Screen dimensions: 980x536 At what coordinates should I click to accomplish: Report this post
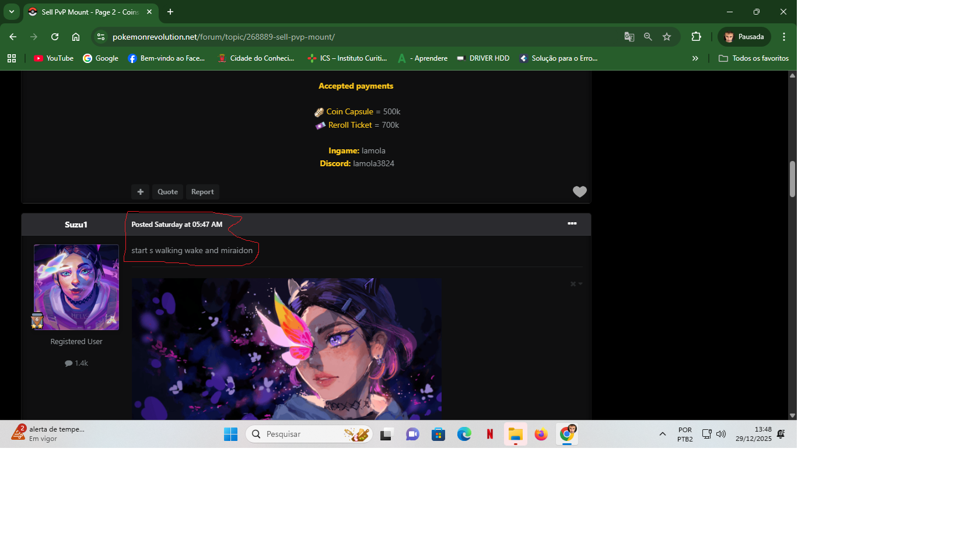tap(202, 192)
